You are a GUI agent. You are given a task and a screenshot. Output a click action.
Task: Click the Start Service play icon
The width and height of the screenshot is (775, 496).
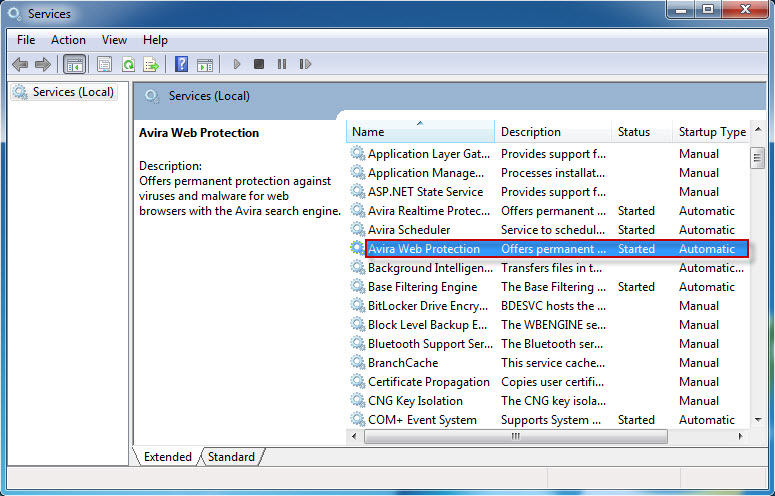click(237, 64)
